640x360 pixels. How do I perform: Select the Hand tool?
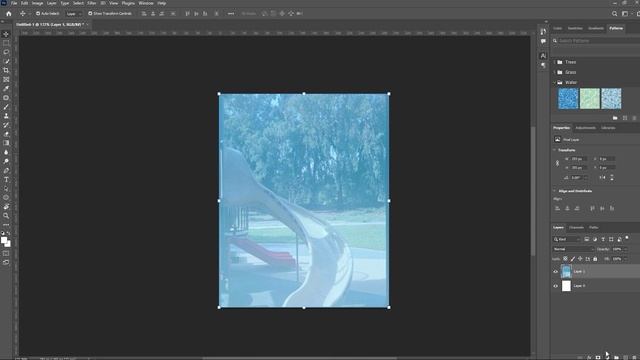point(6,207)
